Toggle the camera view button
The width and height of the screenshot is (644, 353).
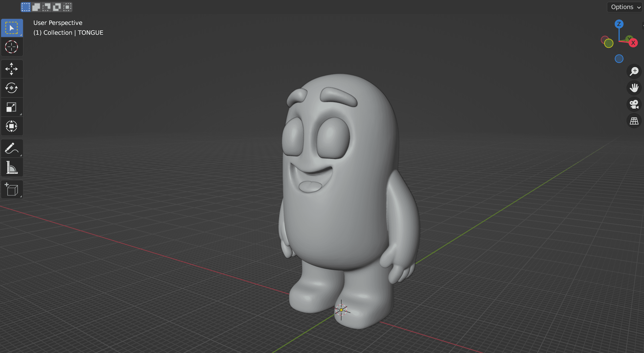tap(634, 104)
